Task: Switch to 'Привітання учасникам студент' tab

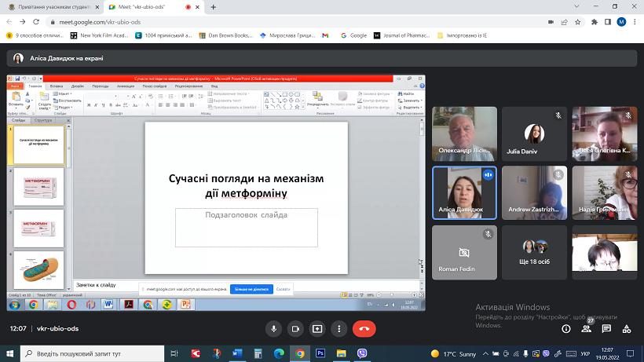Action: click(53, 7)
